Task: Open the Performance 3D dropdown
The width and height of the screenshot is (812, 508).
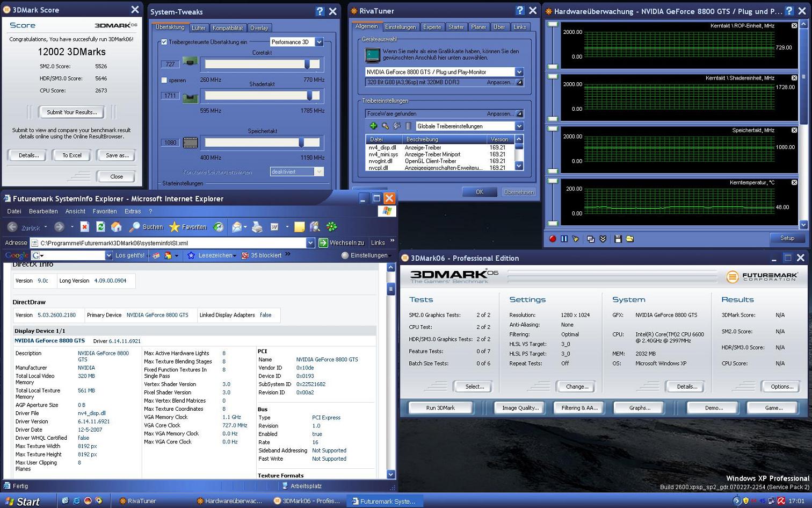Action: coord(320,42)
